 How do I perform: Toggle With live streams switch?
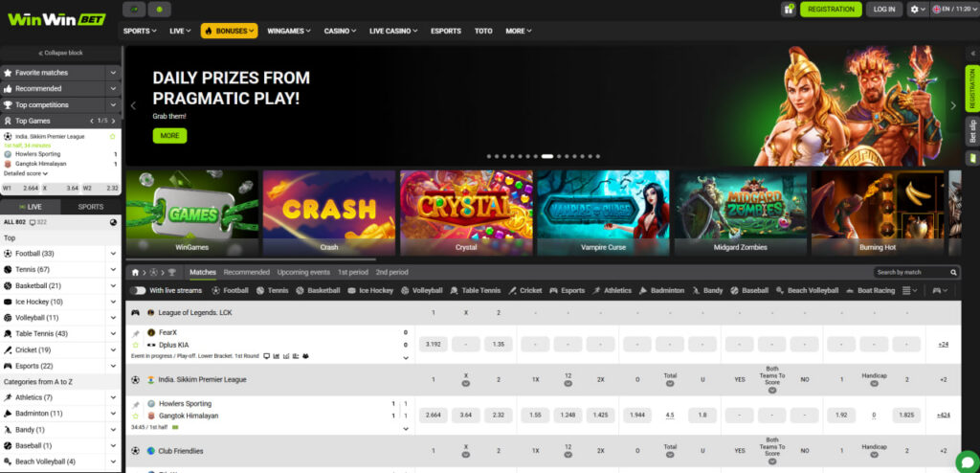[x=138, y=290]
